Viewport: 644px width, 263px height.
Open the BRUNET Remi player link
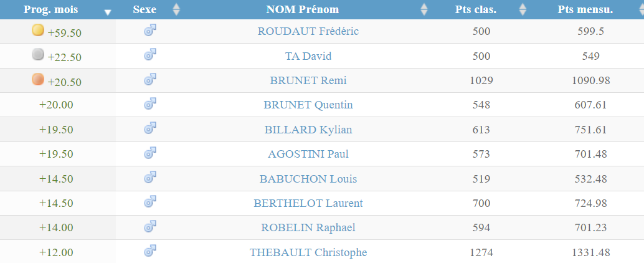click(308, 80)
